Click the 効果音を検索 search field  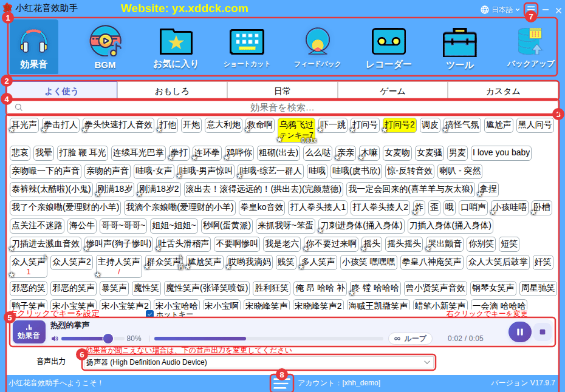[282, 107]
